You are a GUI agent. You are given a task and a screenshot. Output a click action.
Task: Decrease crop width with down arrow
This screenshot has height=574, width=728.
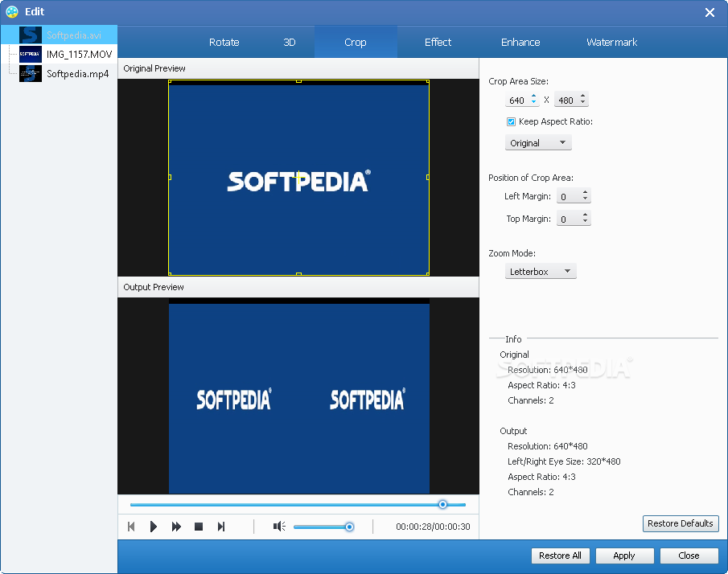pyautogui.click(x=533, y=103)
